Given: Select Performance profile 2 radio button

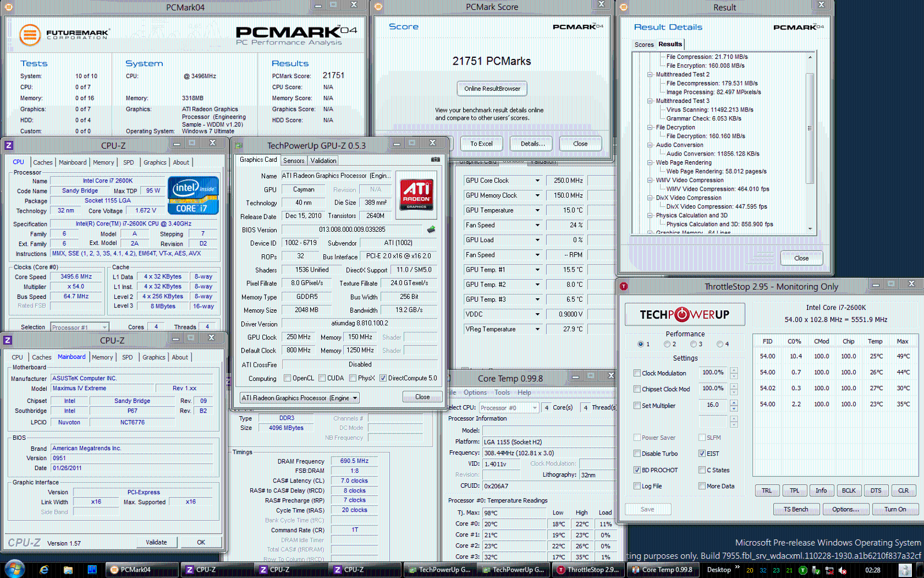Looking at the screenshot, I should coord(667,344).
